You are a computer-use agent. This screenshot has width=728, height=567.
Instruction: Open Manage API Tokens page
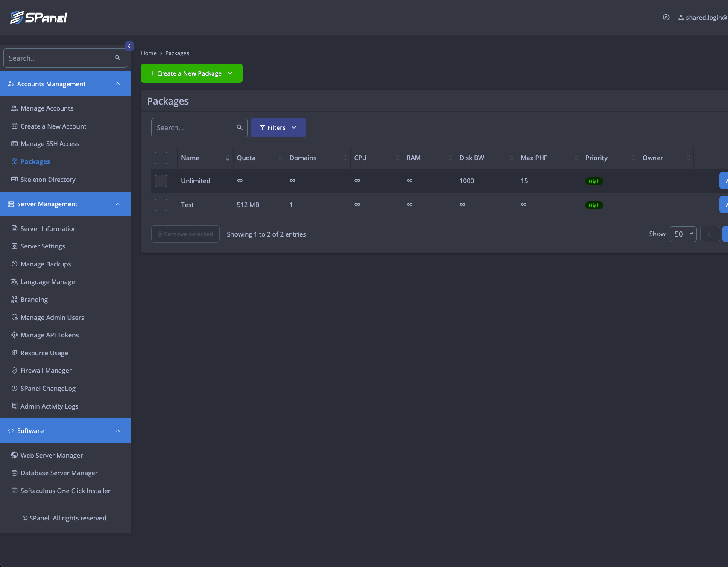(50, 335)
